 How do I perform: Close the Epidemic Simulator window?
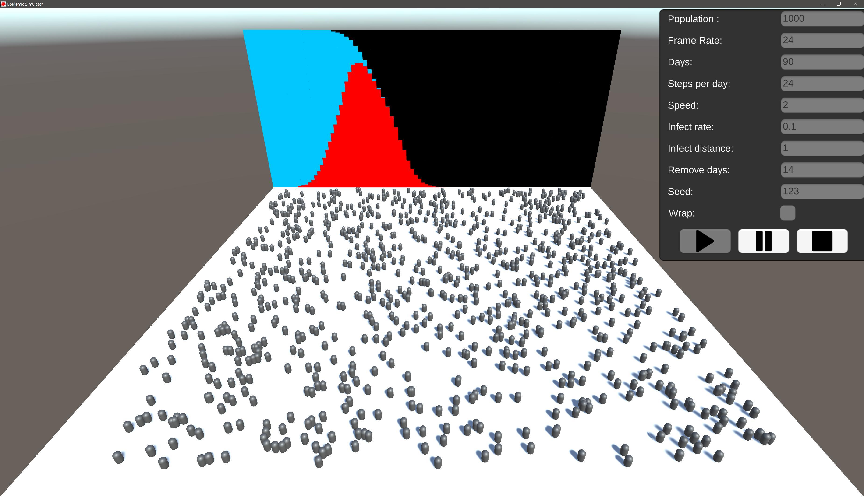pos(855,4)
